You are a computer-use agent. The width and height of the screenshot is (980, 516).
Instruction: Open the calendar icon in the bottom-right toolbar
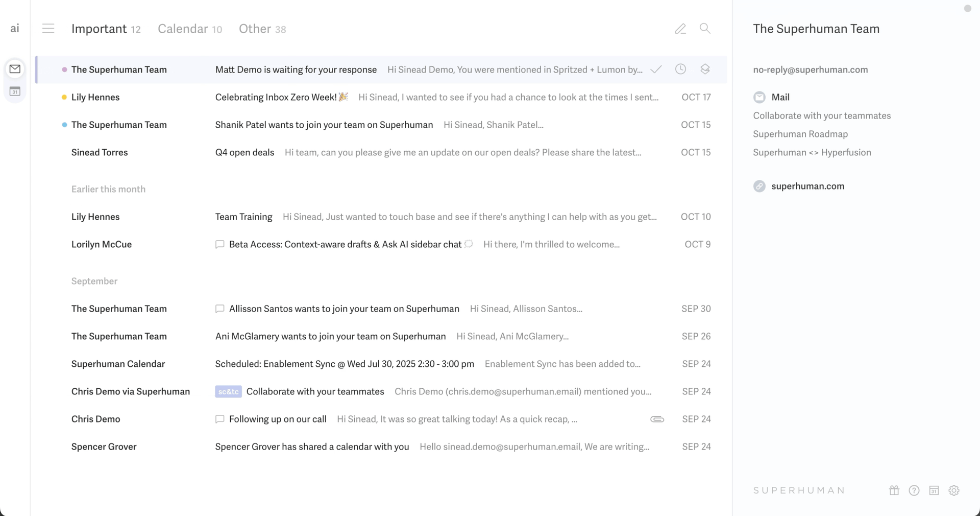935,490
